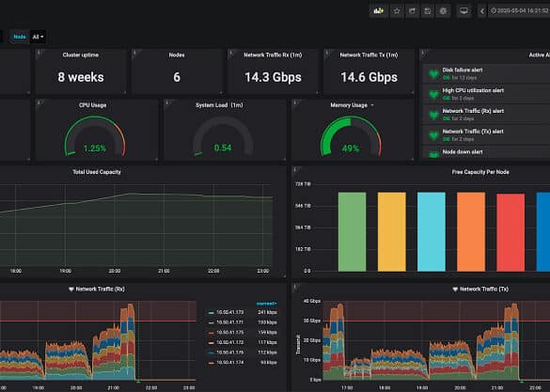Click info corner of Network Traffic Tx (1m) panel
This screenshot has height=392, width=550.
pos(327,53)
